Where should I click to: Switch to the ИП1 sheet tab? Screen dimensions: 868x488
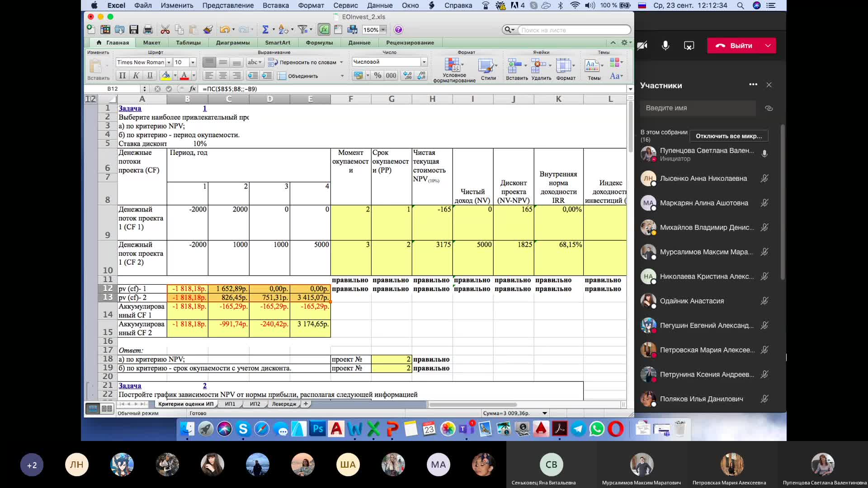click(230, 404)
